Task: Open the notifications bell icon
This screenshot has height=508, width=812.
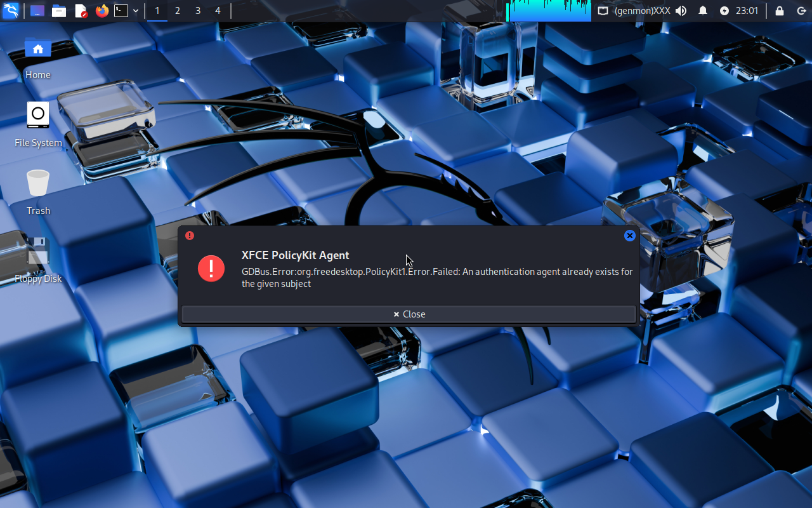Action: click(x=703, y=11)
